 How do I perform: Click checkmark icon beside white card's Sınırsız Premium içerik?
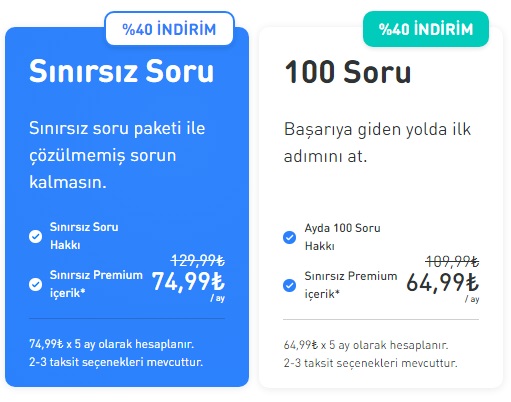pos(289,285)
